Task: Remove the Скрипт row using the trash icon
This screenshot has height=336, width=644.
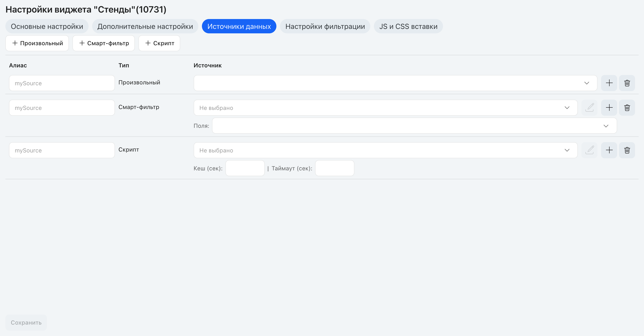Action: point(627,150)
